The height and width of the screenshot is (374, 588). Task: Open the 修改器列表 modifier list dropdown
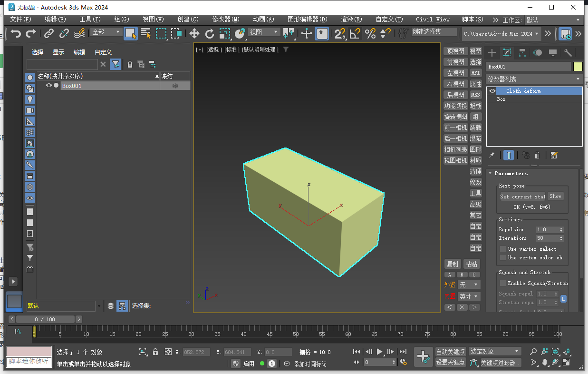pyautogui.click(x=534, y=79)
